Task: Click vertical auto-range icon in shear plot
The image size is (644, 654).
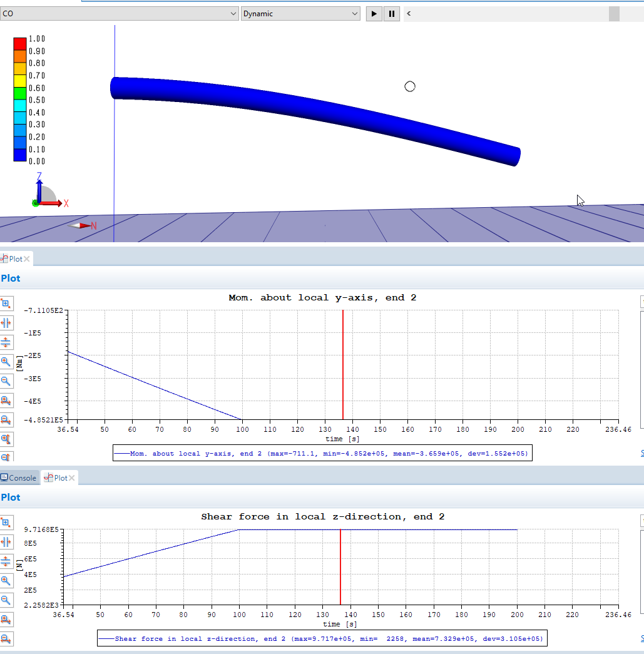Action: (x=6, y=561)
